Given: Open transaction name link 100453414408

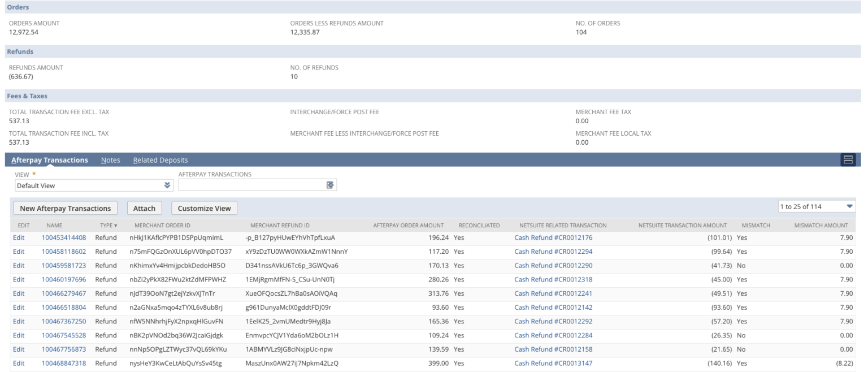Looking at the screenshot, I should click(64, 237).
